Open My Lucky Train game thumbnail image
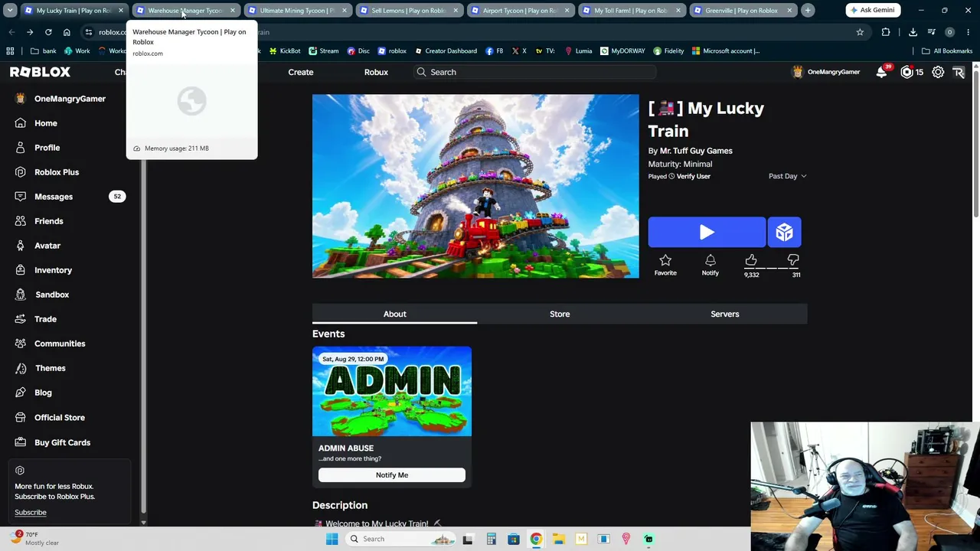 click(475, 186)
